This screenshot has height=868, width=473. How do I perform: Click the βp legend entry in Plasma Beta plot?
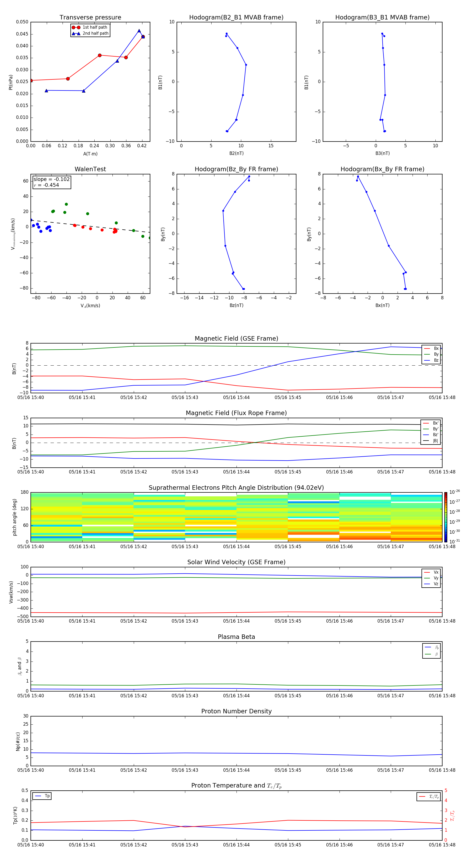pyautogui.click(x=432, y=647)
